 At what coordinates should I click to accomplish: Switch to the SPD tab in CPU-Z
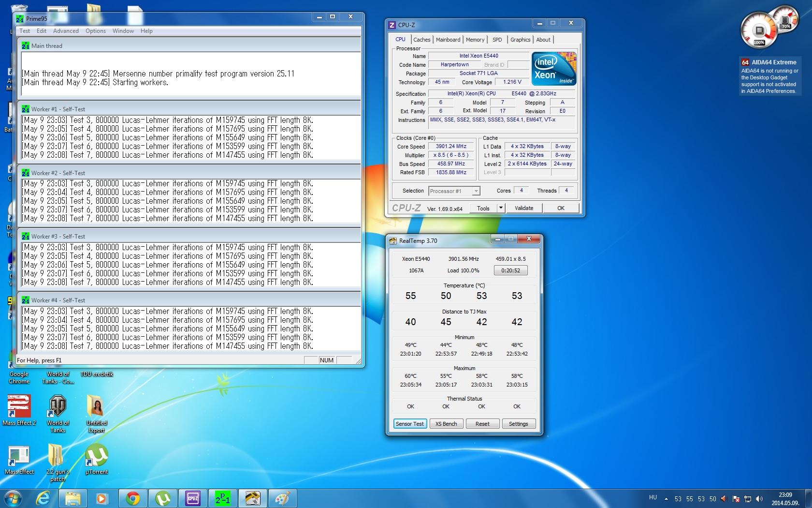[497, 40]
